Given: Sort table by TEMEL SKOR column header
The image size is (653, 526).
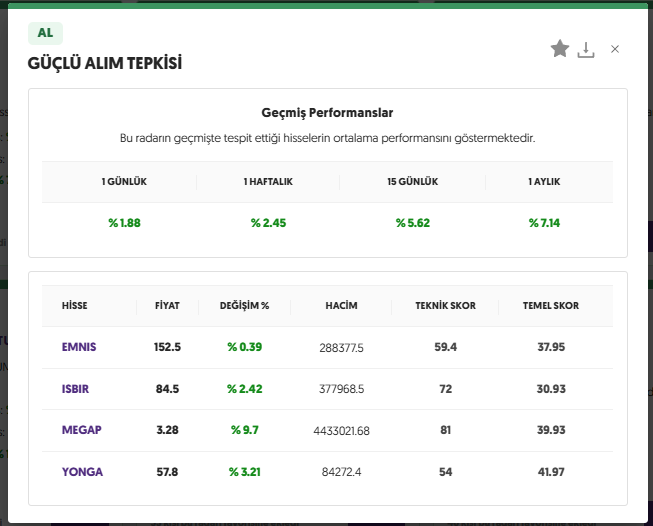Looking at the screenshot, I should (x=551, y=306).
